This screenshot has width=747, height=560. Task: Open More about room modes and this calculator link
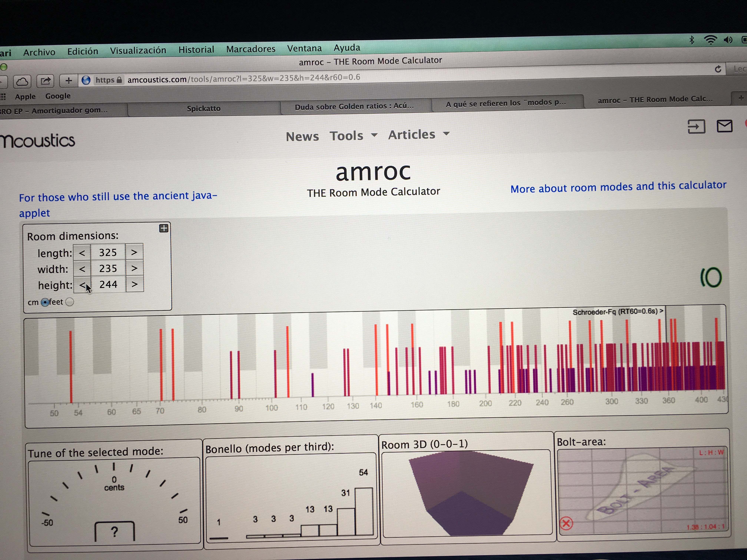tap(618, 187)
